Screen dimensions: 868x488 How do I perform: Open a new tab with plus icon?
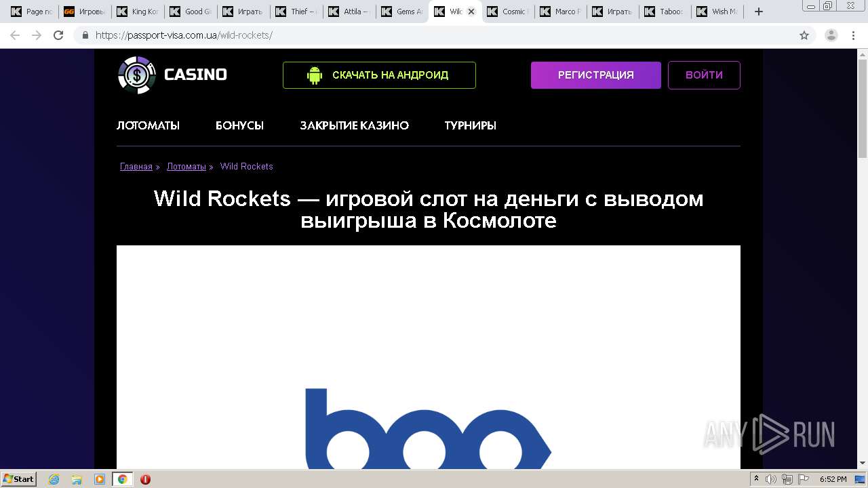pyautogui.click(x=759, y=12)
